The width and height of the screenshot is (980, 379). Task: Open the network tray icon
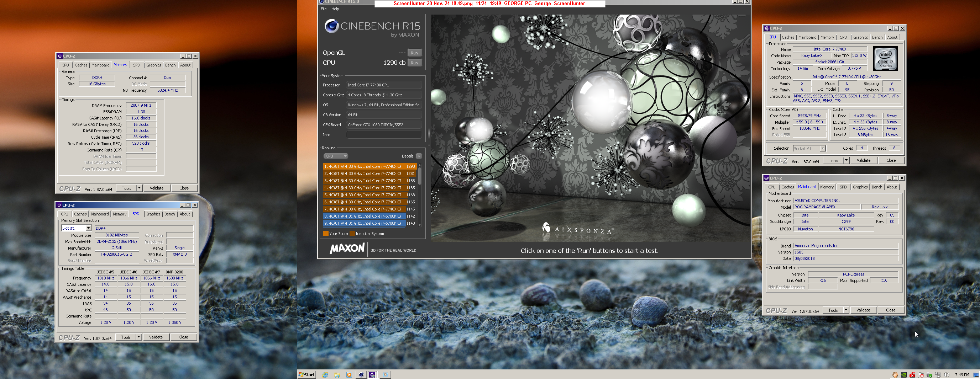tap(938, 375)
